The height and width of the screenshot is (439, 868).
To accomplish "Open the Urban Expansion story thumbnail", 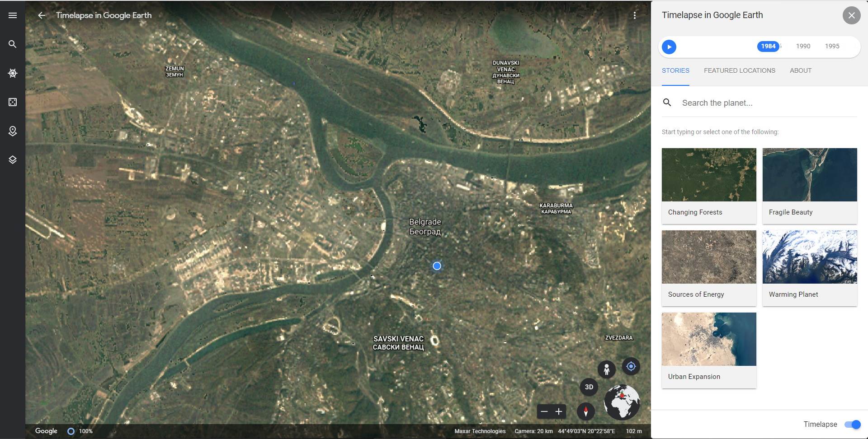I will point(708,339).
